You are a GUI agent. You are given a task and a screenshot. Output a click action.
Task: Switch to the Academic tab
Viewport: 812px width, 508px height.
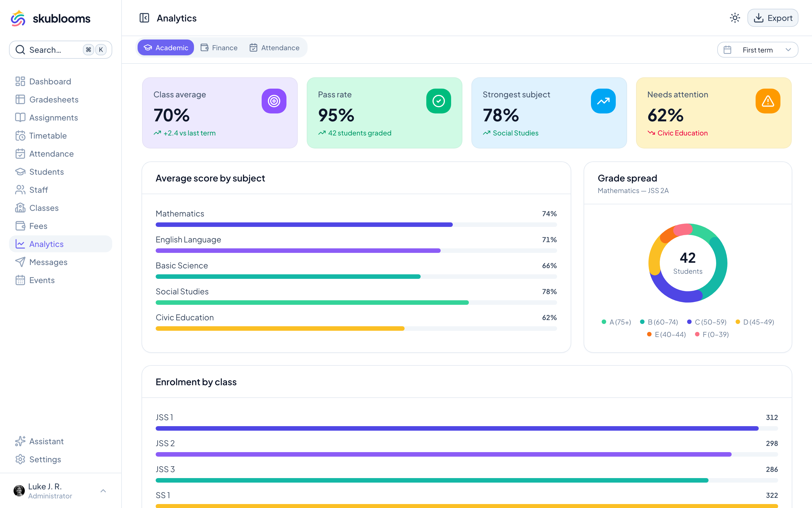pos(166,48)
